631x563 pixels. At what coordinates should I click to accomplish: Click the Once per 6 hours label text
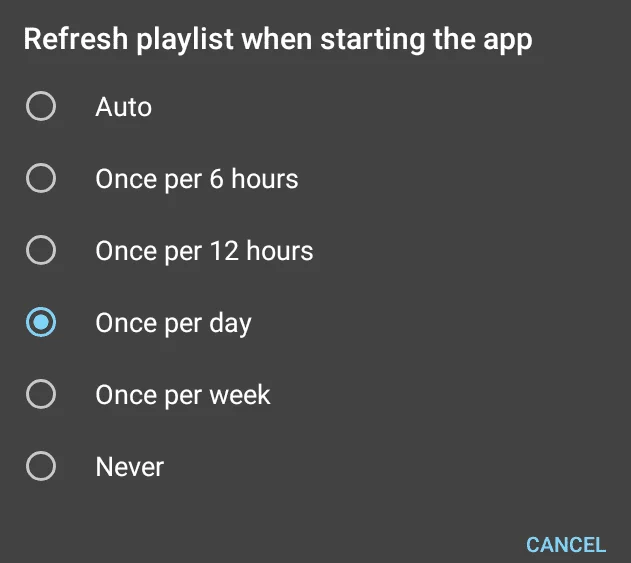click(197, 179)
